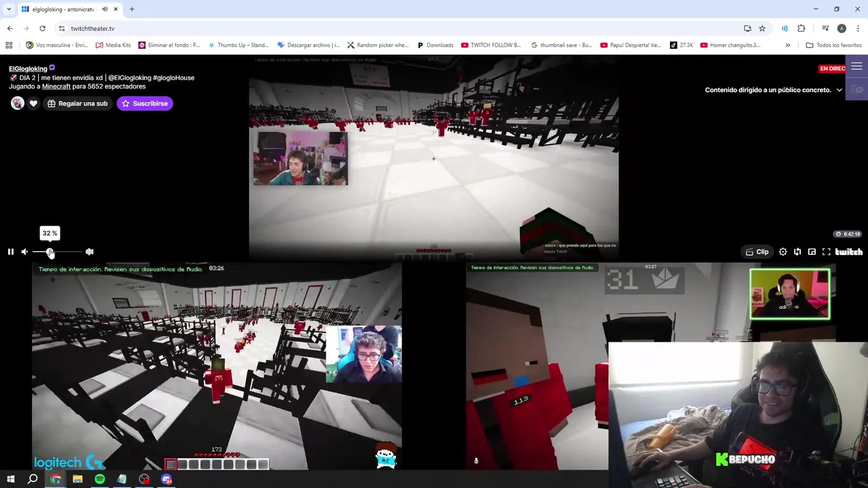Image resolution: width=868 pixels, height=488 pixels.
Task: Click Regalar una sub button
Action: pos(77,103)
